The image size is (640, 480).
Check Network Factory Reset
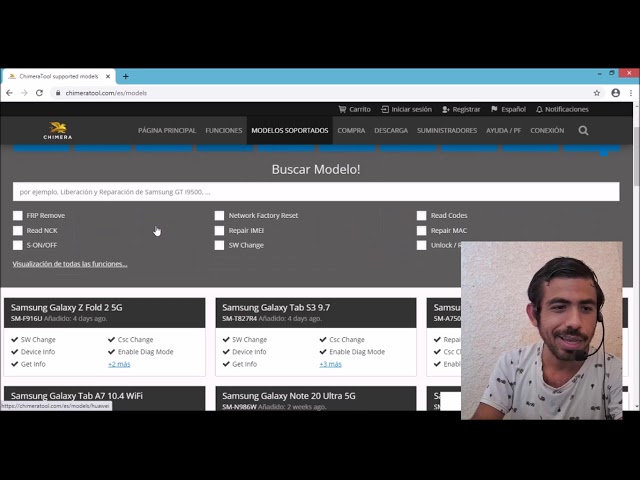point(220,216)
